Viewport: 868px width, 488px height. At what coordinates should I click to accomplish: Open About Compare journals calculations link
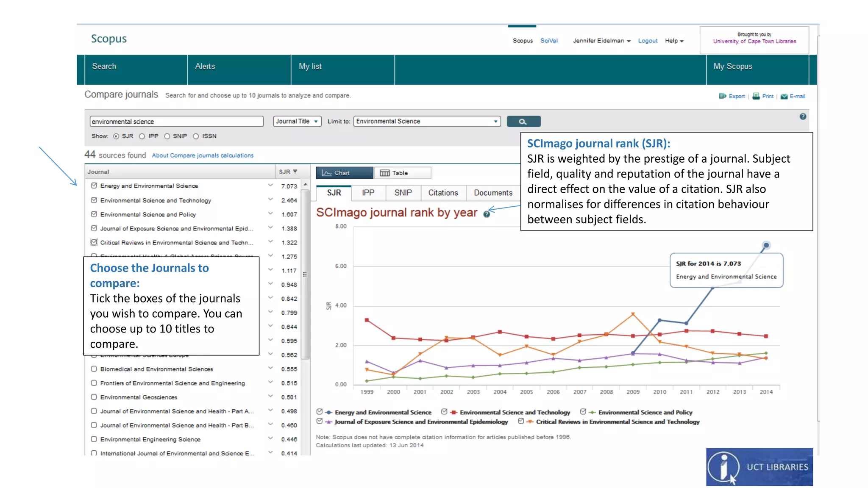pyautogui.click(x=203, y=155)
